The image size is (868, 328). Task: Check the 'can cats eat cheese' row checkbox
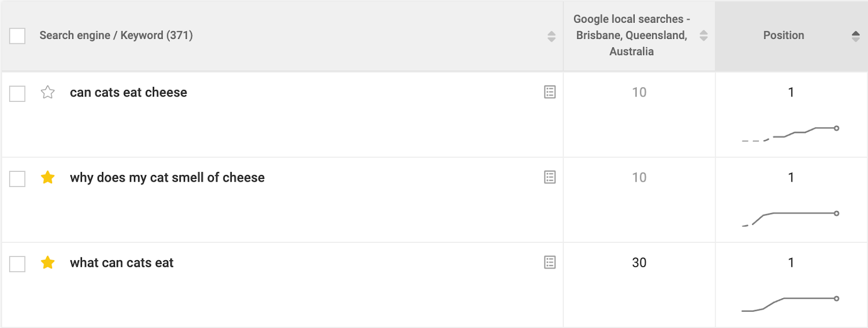coord(17,94)
